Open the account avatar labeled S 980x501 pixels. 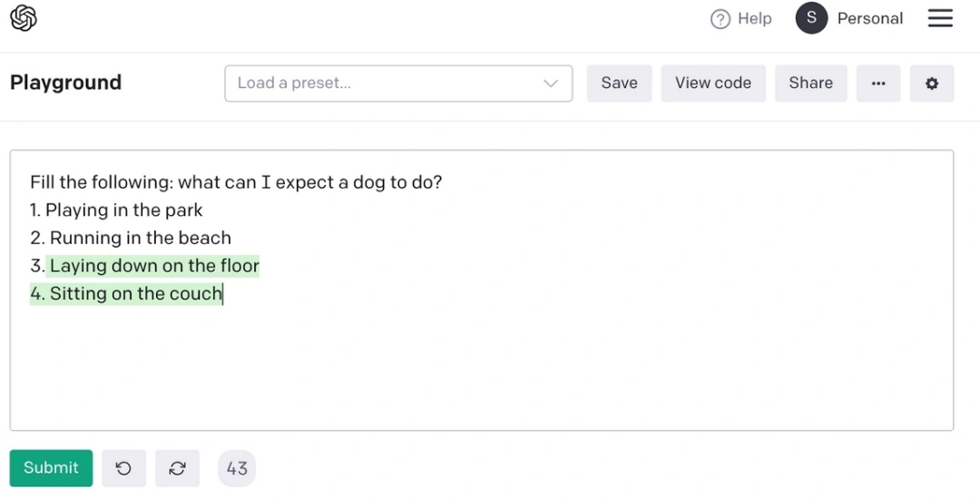pyautogui.click(x=811, y=18)
